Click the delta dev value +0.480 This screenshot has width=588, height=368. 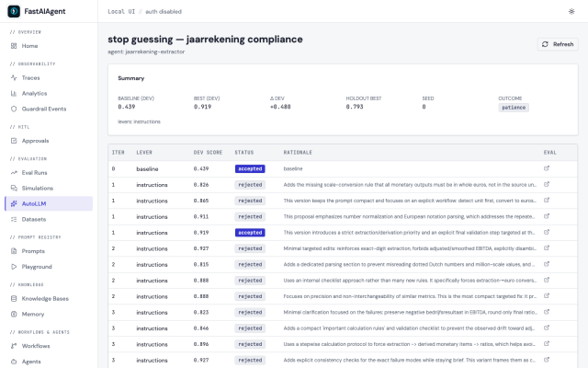point(280,107)
